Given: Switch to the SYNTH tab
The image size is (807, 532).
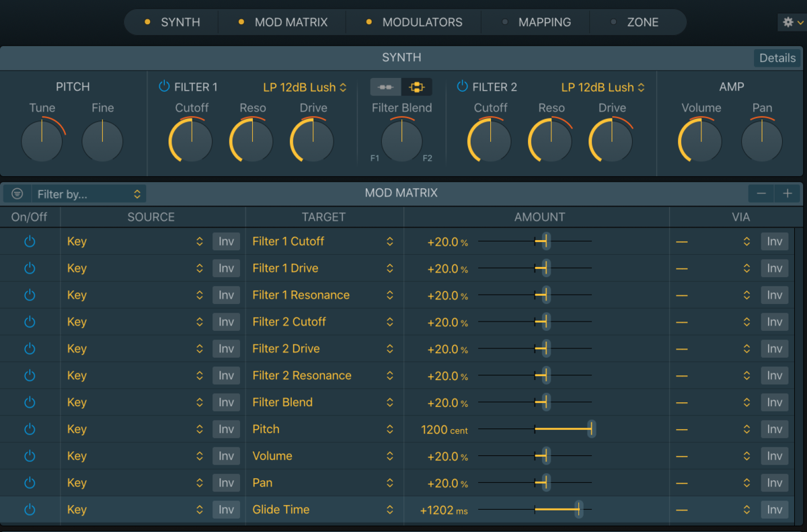Looking at the screenshot, I should tap(172, 22).
